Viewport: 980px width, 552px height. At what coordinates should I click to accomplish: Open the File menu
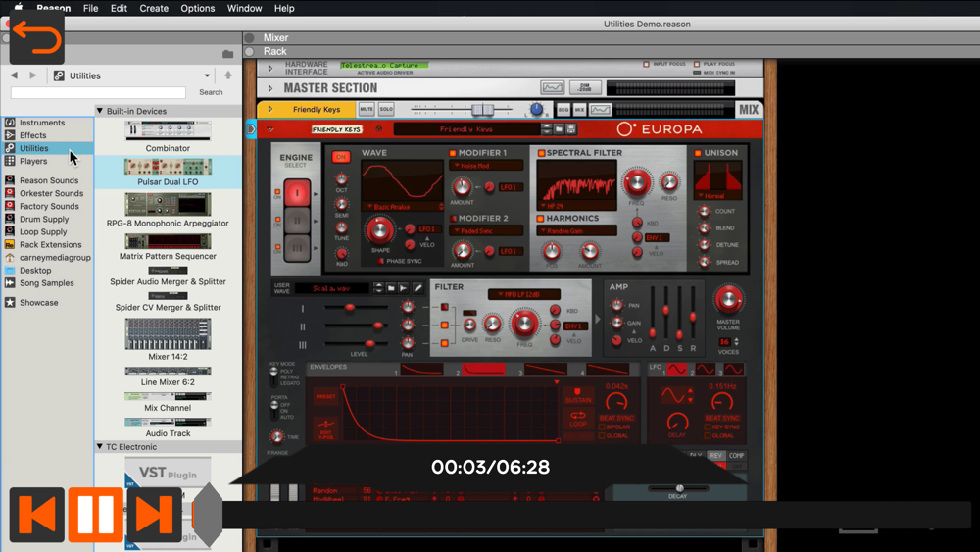[90, 8]
